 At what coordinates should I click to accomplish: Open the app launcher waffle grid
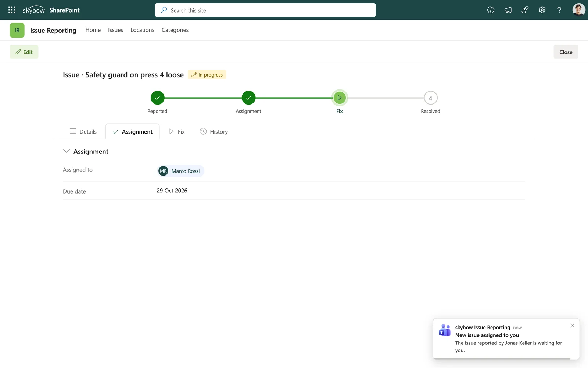tap(12, 10)
